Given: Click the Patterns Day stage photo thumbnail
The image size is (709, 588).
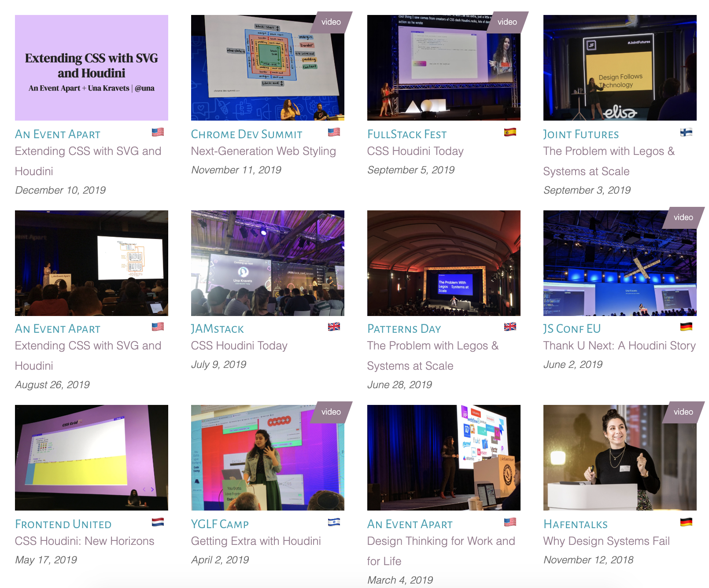Looking at the screenshot, I should pyautogui.click(x=443, y=263).
